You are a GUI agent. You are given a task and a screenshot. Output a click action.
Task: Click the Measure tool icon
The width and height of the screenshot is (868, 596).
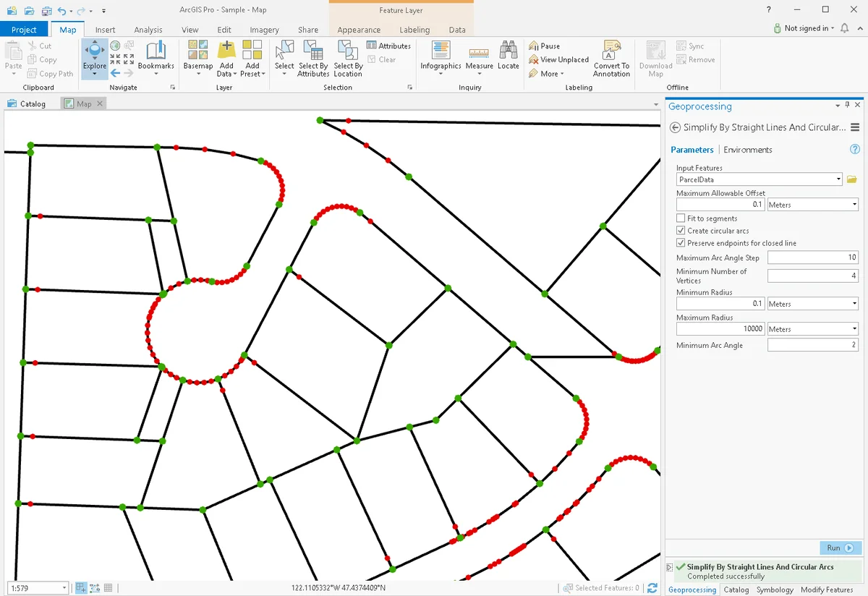point(479,52)
